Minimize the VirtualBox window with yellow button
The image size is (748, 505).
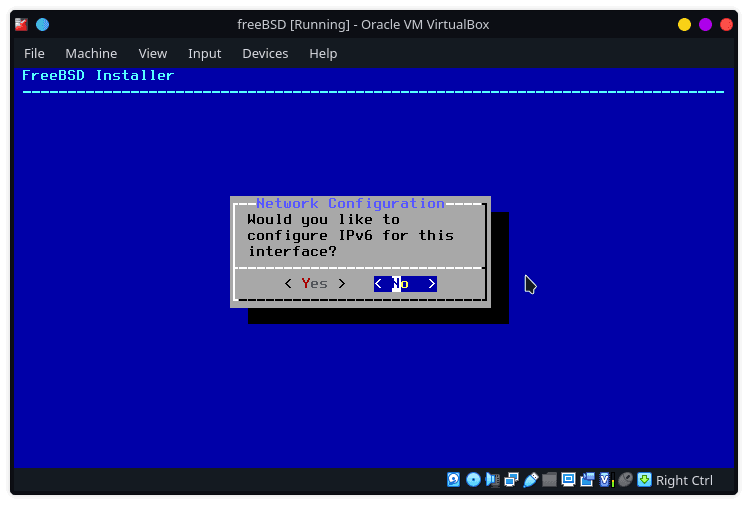[685, 24]
